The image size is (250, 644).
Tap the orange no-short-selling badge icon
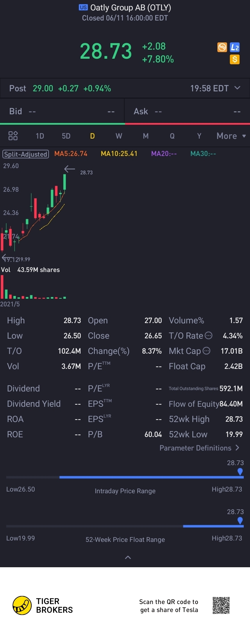[x=222, y=47]
